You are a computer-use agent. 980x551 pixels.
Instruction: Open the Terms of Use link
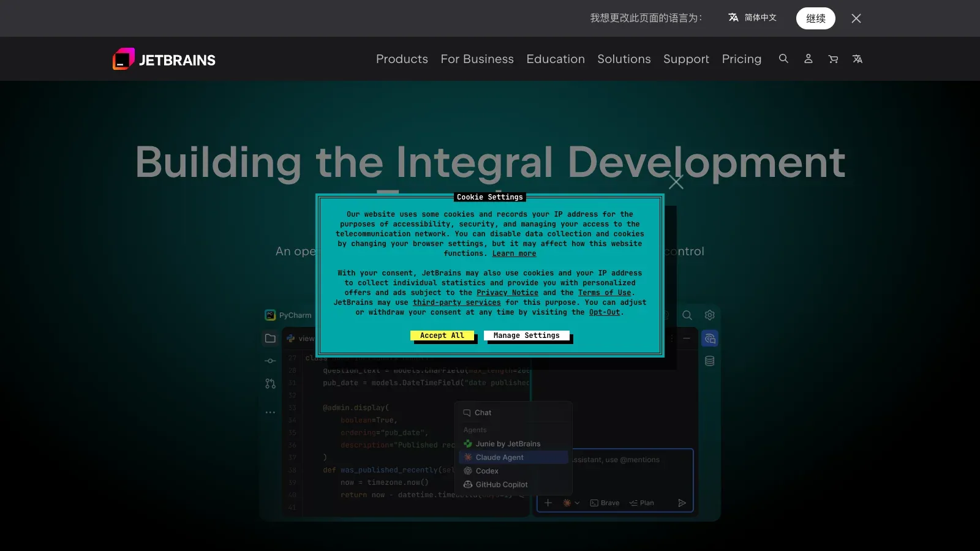coord(605,293)
